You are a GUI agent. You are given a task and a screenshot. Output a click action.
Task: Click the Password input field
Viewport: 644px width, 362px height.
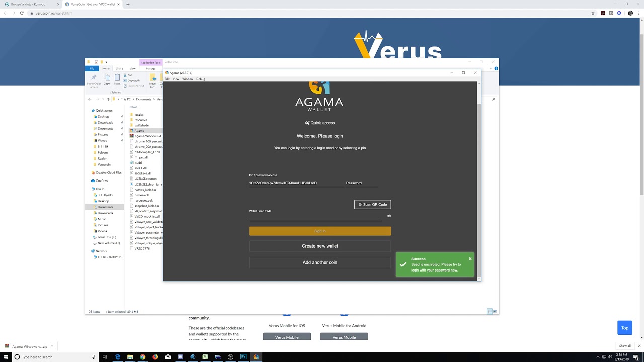click(x=362, y=183)
